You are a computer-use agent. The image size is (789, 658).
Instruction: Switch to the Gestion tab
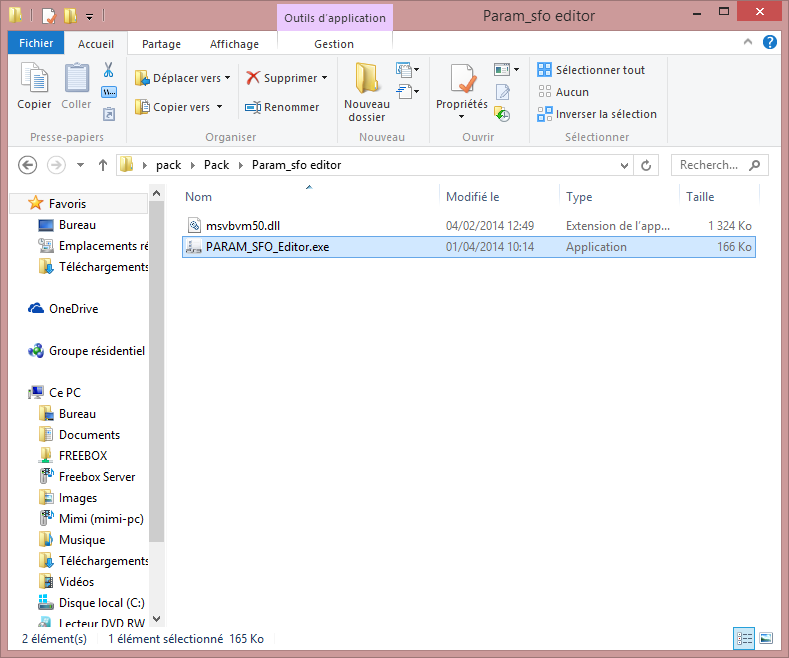point(334,44)
